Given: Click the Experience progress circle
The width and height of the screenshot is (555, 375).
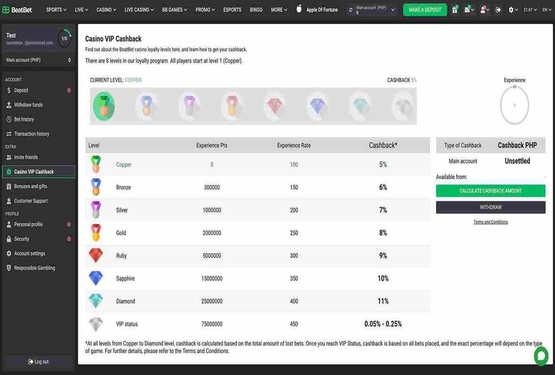Looking at the screenshot, I should coord(515,105).
